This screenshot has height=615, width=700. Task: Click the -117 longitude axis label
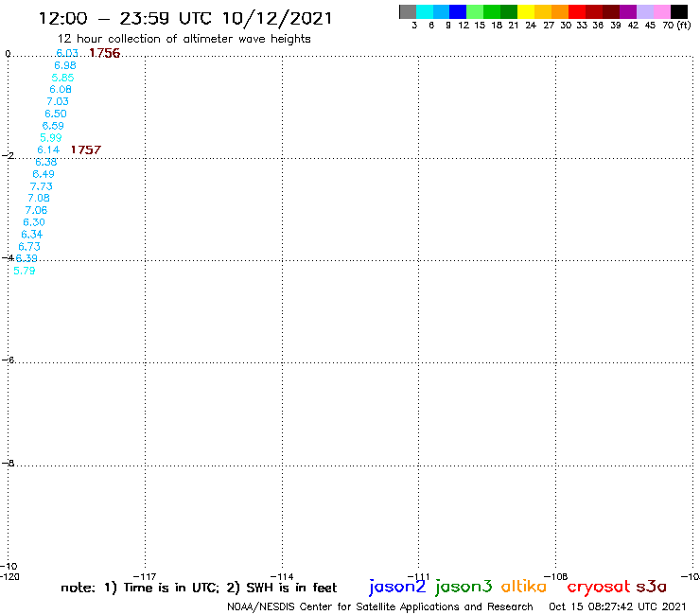[x=145, y=576]
